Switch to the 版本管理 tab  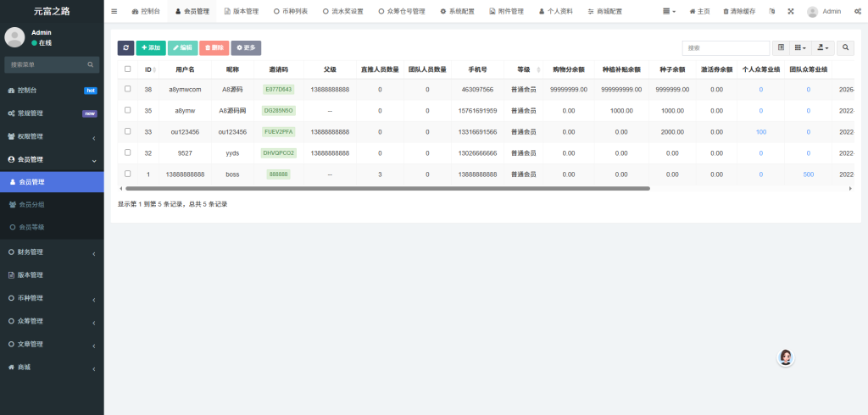click(242, 11)
